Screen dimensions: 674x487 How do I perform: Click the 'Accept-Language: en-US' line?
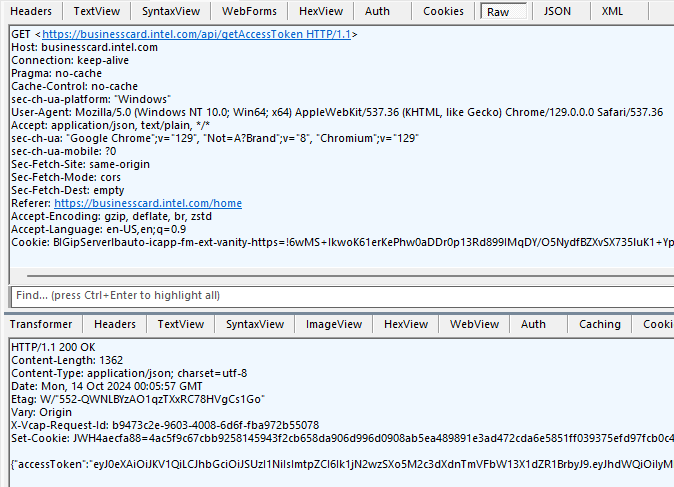tap(98, 229)
